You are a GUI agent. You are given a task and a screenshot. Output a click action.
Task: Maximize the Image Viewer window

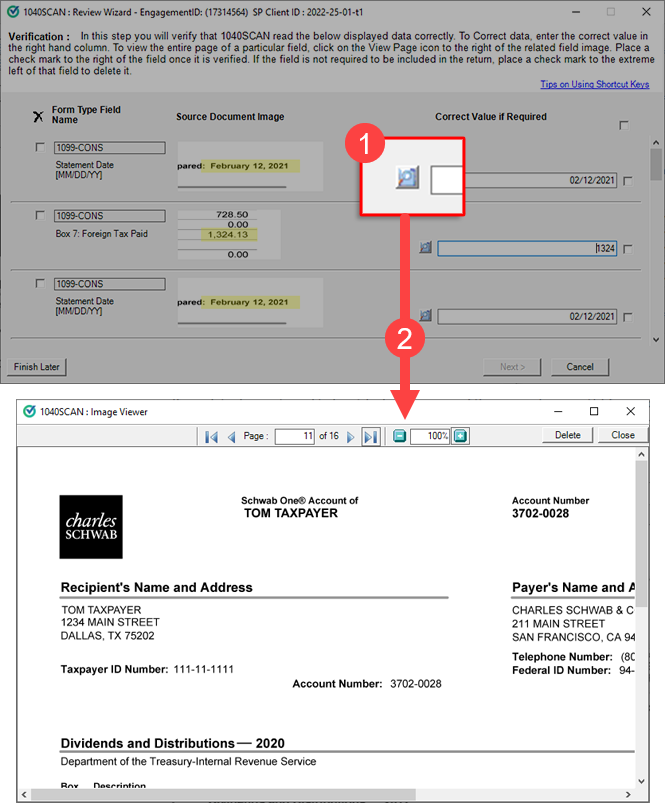[594, 411]
